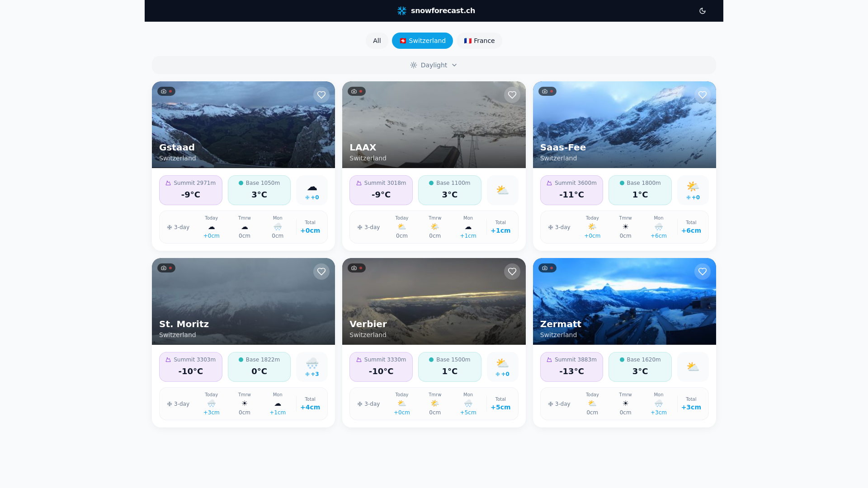
Task: Click the LAAX +1cm total
Action: tap(500, 230)
